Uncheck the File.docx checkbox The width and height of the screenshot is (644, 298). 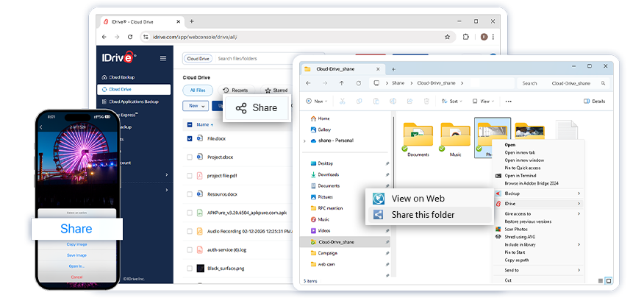(190, 138)
